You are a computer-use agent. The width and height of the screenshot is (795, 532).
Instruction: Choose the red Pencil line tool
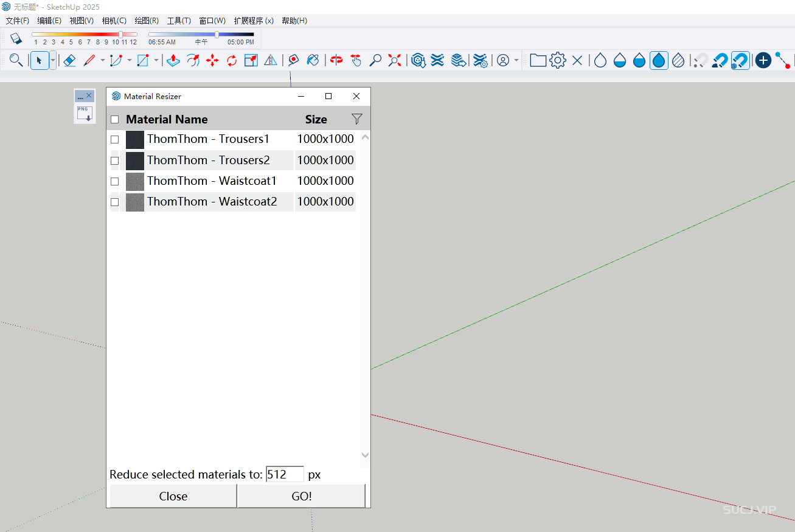pos(89,60)
